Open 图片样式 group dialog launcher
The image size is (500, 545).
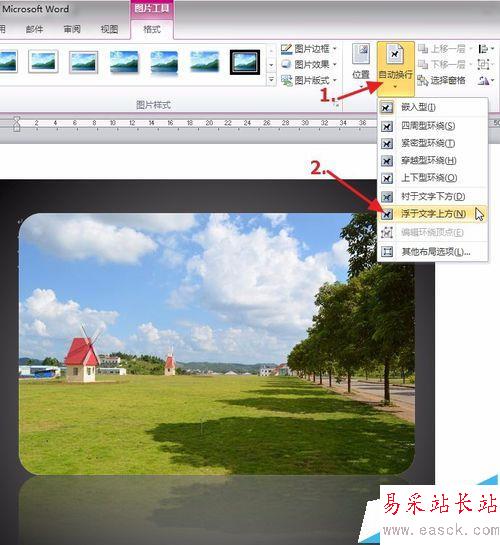point(336,104)
